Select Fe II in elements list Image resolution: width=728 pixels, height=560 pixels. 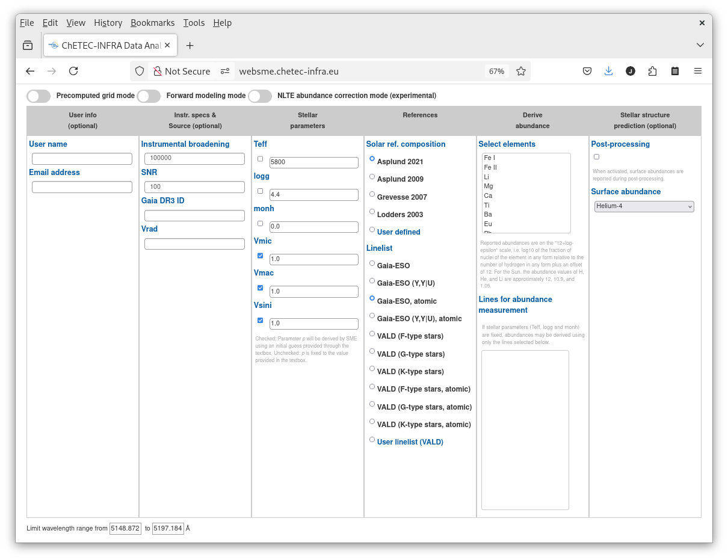click(490, 167)
